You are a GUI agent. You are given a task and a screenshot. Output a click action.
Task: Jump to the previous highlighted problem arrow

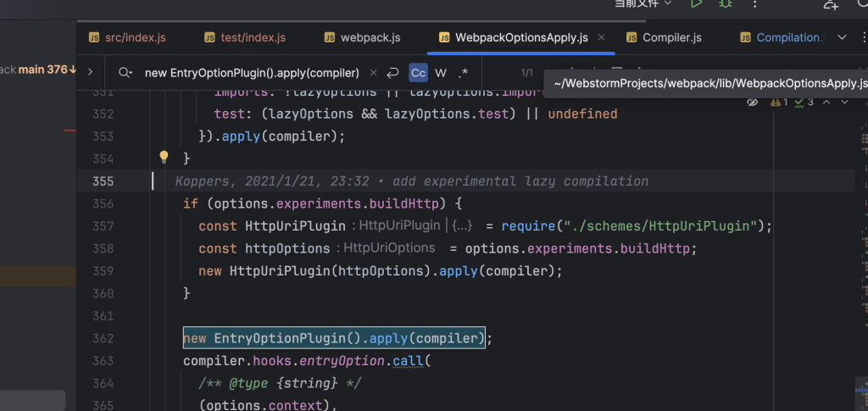pyautogui.click(x=826, y=103)
